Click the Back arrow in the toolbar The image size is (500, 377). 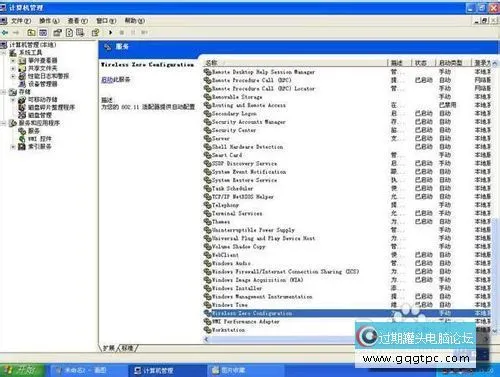pyautogui.click(x=5, y=33)
